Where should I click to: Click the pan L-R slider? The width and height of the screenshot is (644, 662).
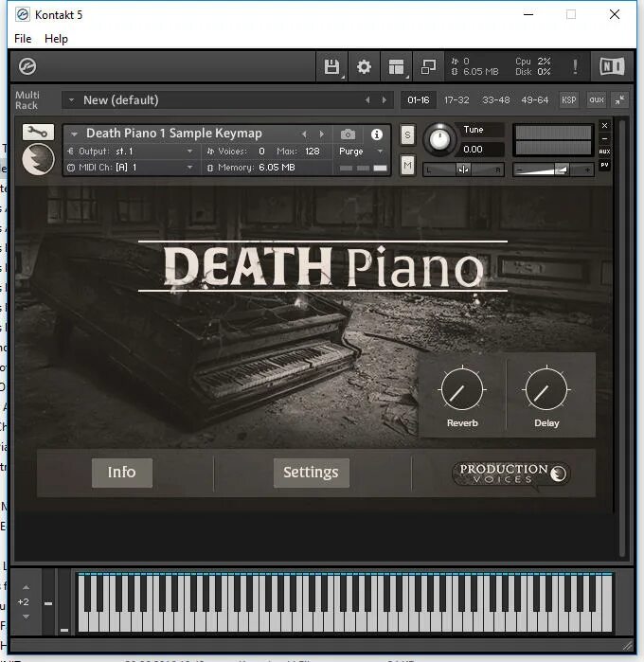463,170
